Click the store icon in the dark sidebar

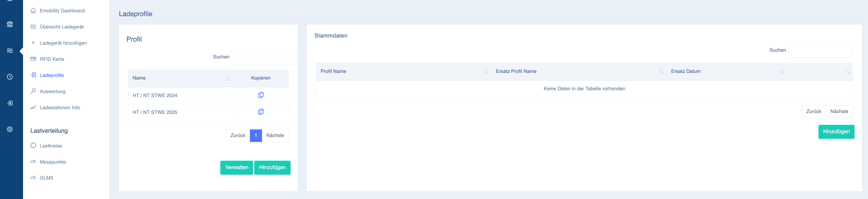(10, 24)
